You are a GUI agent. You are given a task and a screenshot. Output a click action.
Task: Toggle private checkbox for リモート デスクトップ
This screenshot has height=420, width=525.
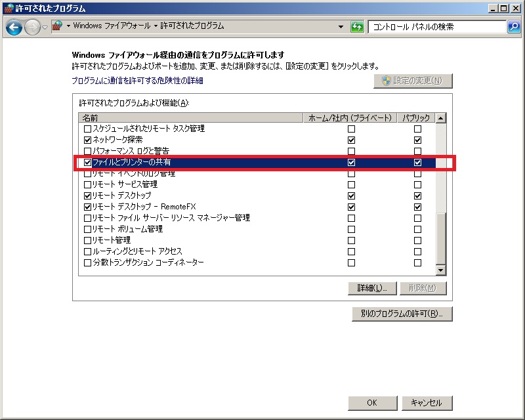click(351, 196)
